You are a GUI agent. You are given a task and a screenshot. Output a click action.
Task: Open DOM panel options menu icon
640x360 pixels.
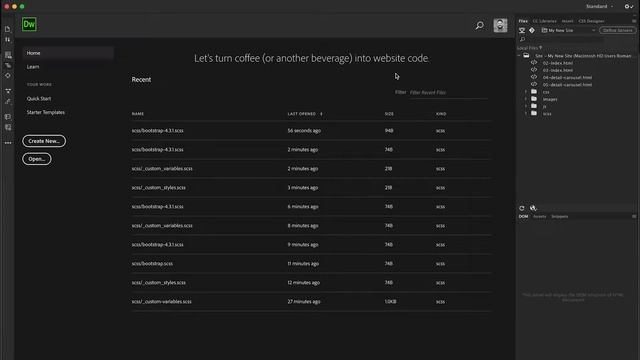[x=634, y=216]
